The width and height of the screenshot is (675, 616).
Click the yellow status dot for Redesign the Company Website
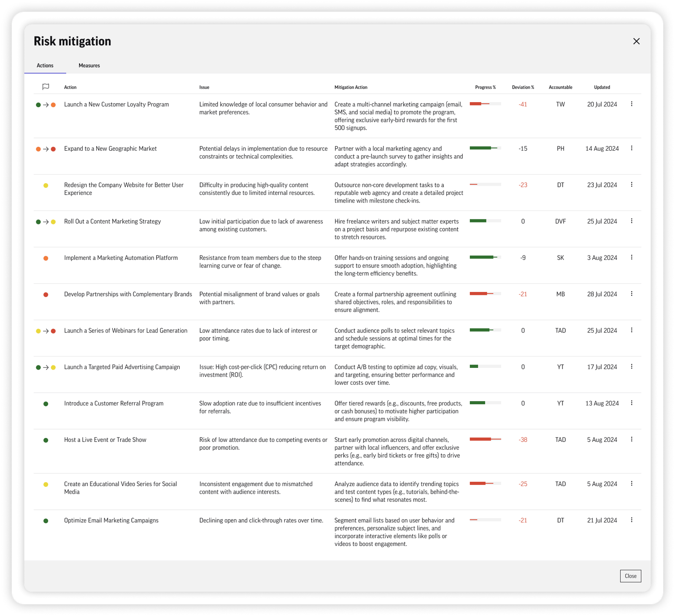(46, 186)
